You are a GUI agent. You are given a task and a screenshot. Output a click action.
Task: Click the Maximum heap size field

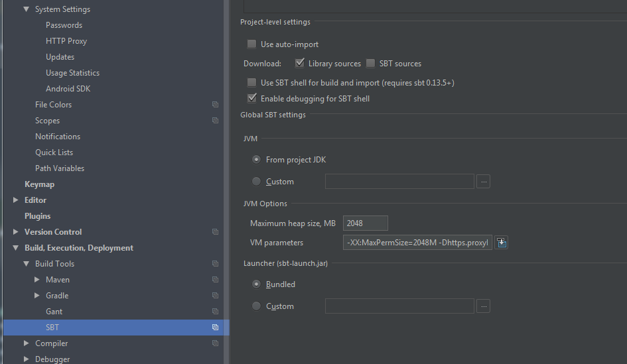click(x=366, y=223)
